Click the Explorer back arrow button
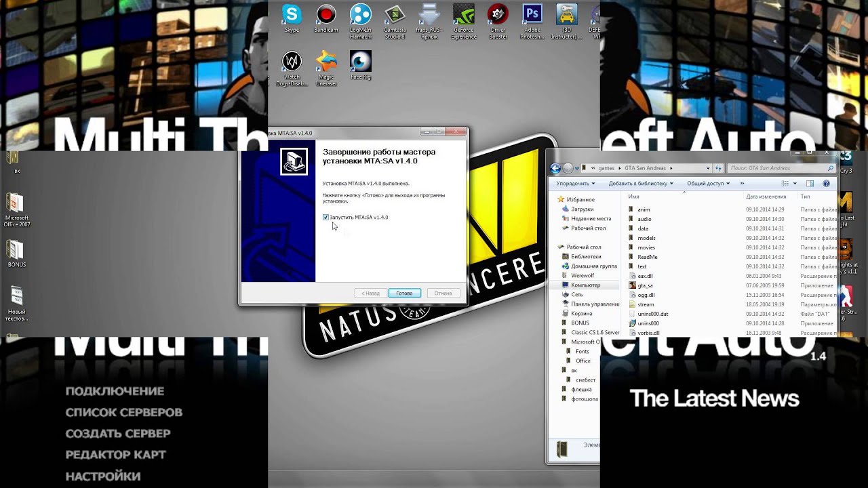This screenshot has height=488, width=868. pyautogui.click(x=555, y=168)
